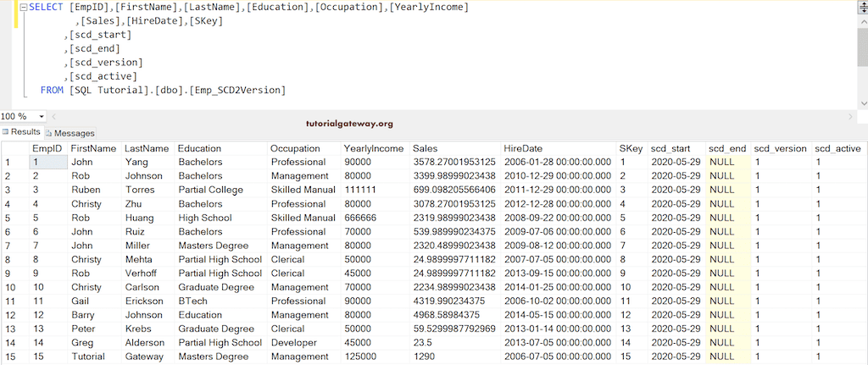The image size is (868, 365).
Task: Click [HireDate] in the query editor
Action: pyautogui.click(x=156, y=21)
